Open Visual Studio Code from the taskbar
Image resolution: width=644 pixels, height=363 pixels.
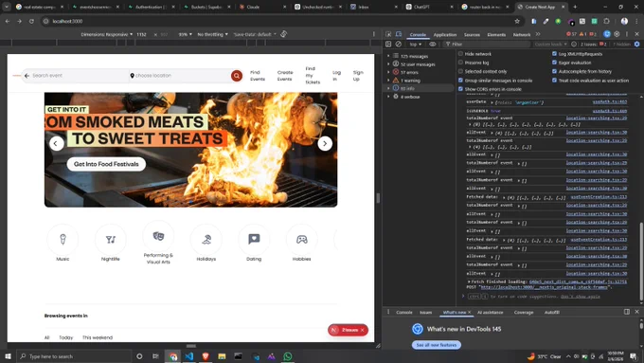point(188,356)
